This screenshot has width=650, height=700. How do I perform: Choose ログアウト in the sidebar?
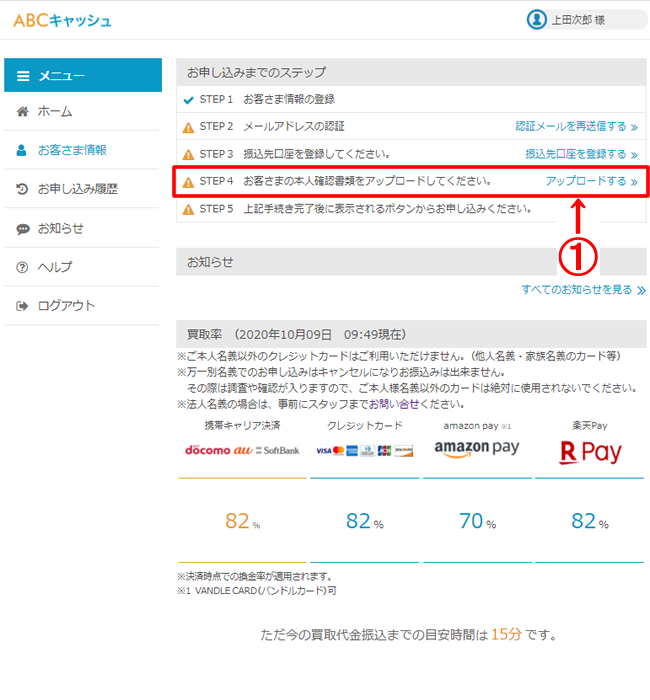(x=66, y=306)
